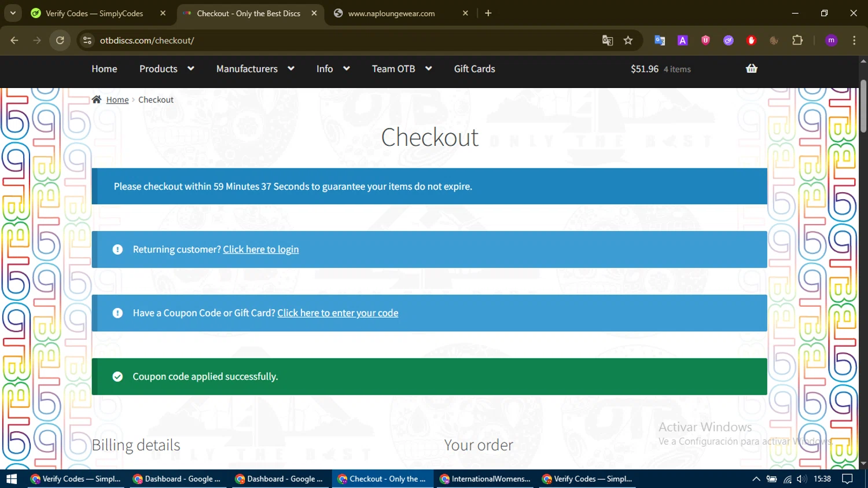
Task: Click 'Click here to enter your code' link
Action: [x=338, y=313]
